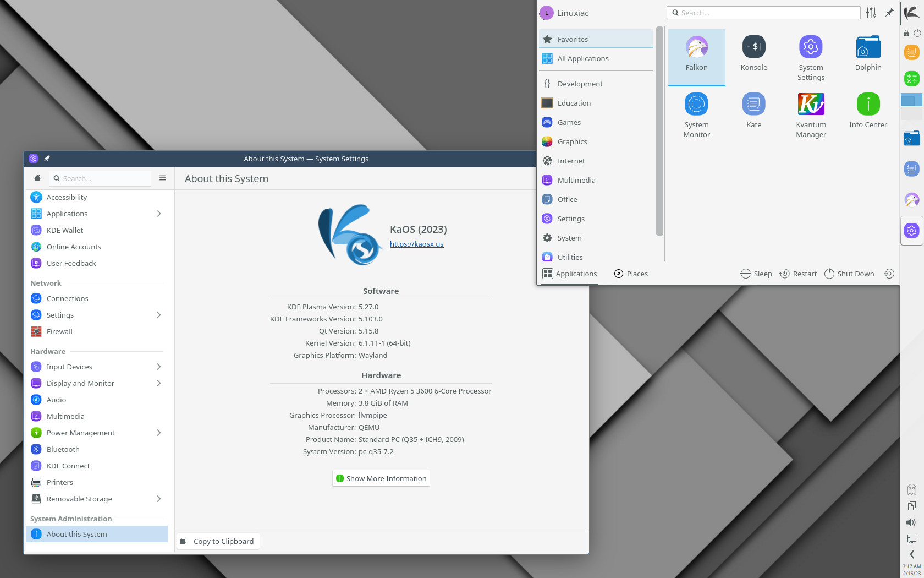Image resolution: width=924 pixels, height=578 pixels.
Task: Open the volume tray icon
Action: pyautogui.click(x=912, y=522)
